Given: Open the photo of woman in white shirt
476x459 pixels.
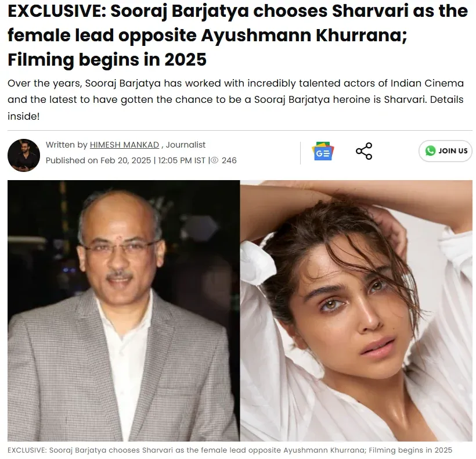Looking at the screenshot, I should 356,310.
